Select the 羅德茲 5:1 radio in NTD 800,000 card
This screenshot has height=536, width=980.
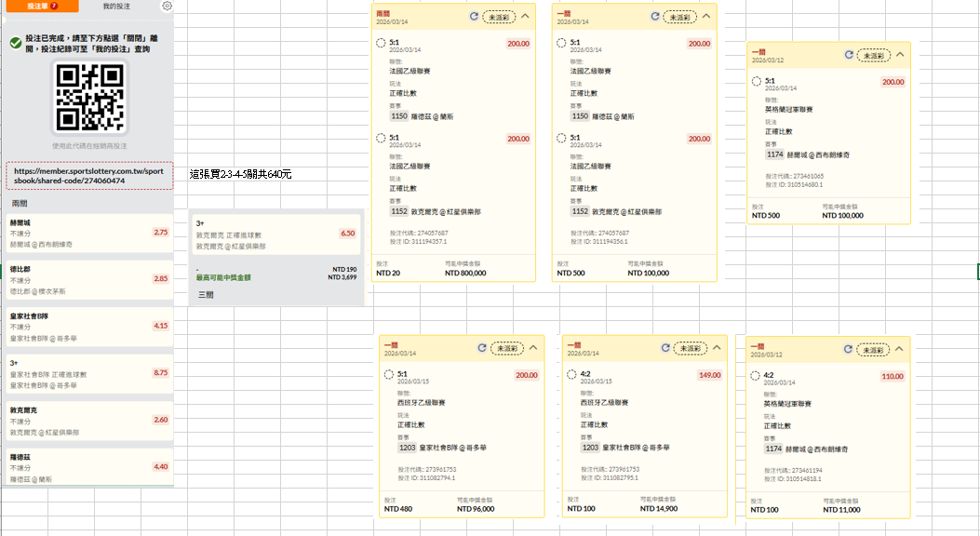click(x=381, y=43)
